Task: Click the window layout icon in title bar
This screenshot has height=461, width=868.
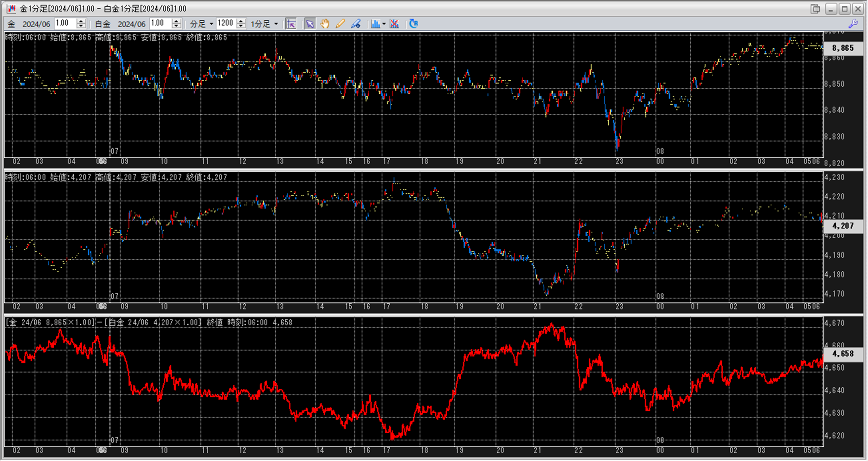Action: coord(815,9)
